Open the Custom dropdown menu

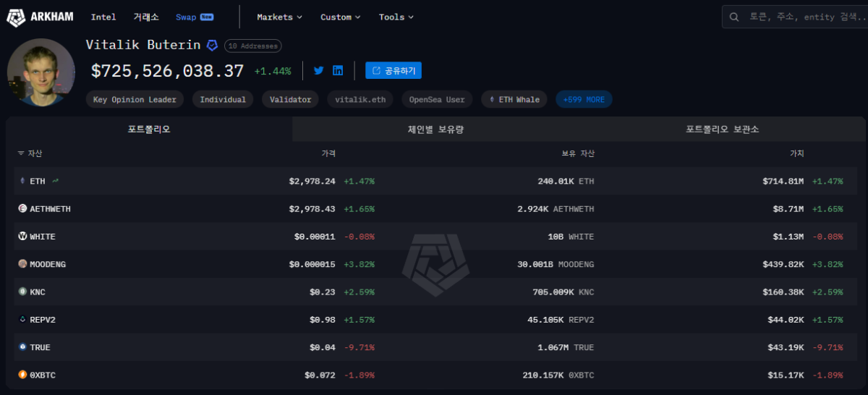coord(341,17)
